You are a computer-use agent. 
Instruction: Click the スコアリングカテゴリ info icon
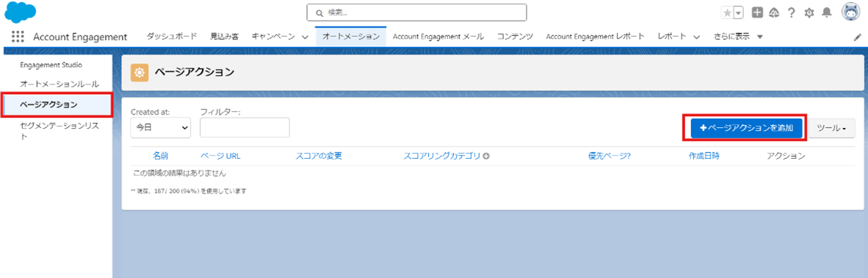click(486, 156)
